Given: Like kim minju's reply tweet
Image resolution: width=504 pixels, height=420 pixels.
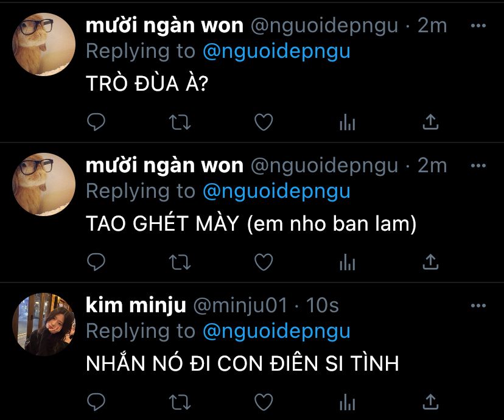Looking at the screenshot, I should tap(264, 402).
